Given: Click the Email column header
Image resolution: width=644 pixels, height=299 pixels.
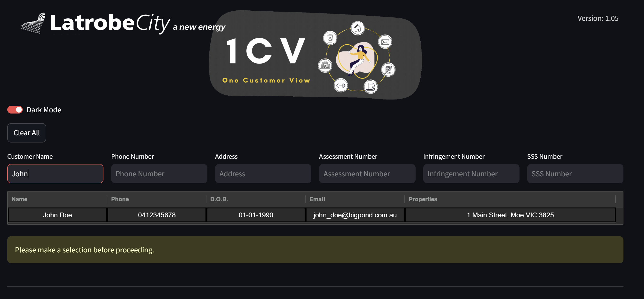Looking at the screenshot, I should 355,199.
